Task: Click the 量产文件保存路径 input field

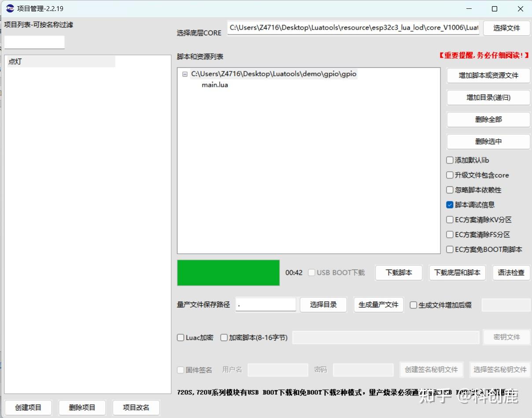Action: pyautogui.click(x=266, y=304)
